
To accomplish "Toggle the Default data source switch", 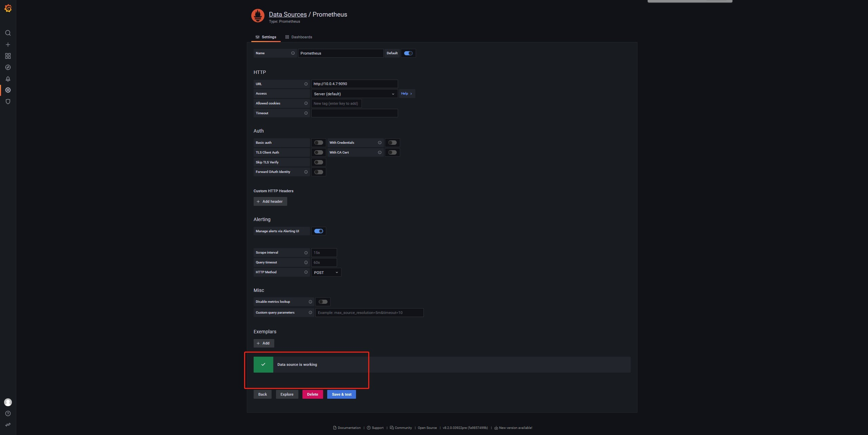I will (408, 53).
